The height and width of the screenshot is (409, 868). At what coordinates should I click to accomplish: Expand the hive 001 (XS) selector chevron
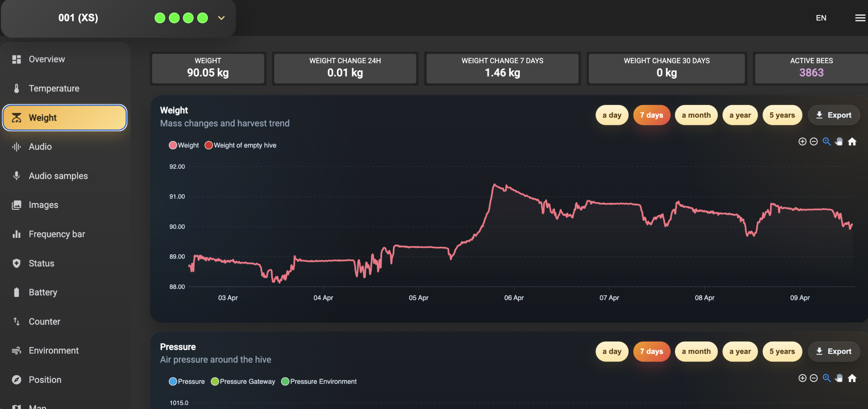221,18
